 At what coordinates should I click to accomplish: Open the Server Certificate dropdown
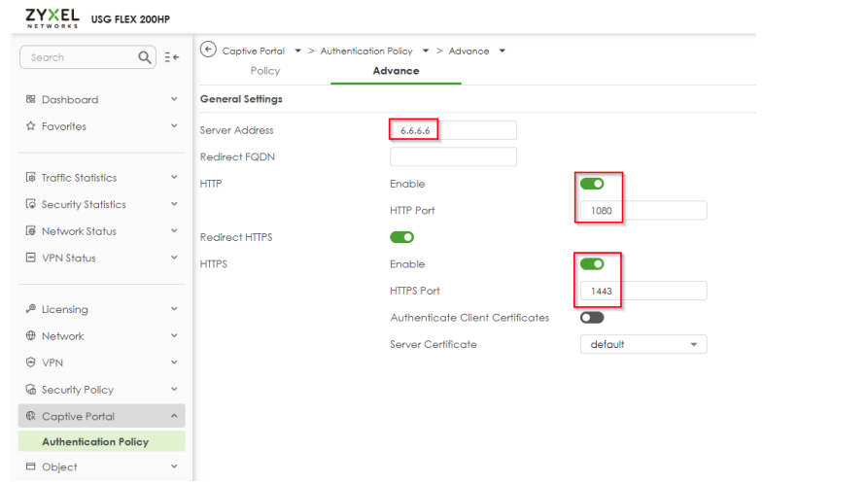[x=643, y=344]
